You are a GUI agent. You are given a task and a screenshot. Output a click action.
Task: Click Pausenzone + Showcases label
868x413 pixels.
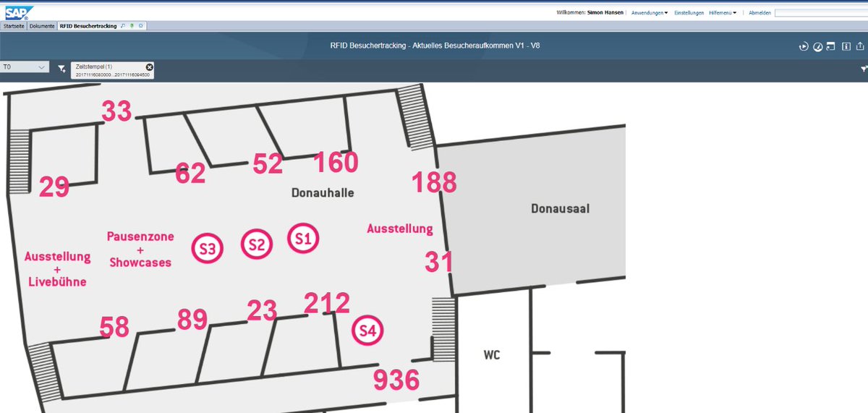140,250
